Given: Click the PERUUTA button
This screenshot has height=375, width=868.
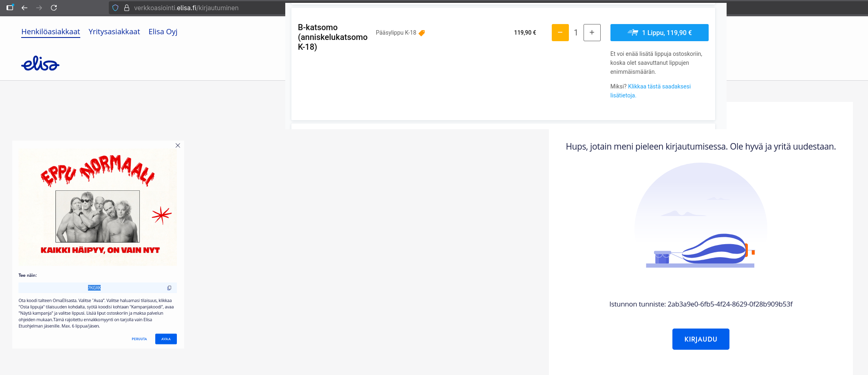Looking at the screenshot, I should pos(139,339).
